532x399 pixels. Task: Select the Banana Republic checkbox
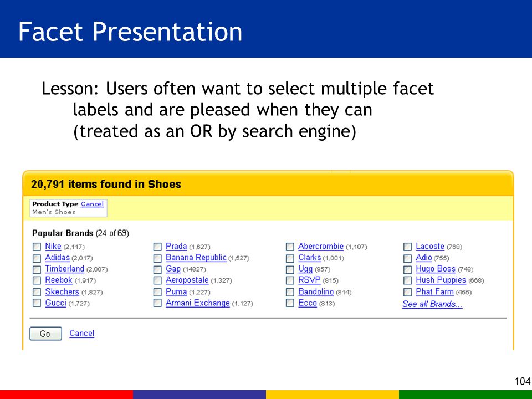tap(157, 258)
